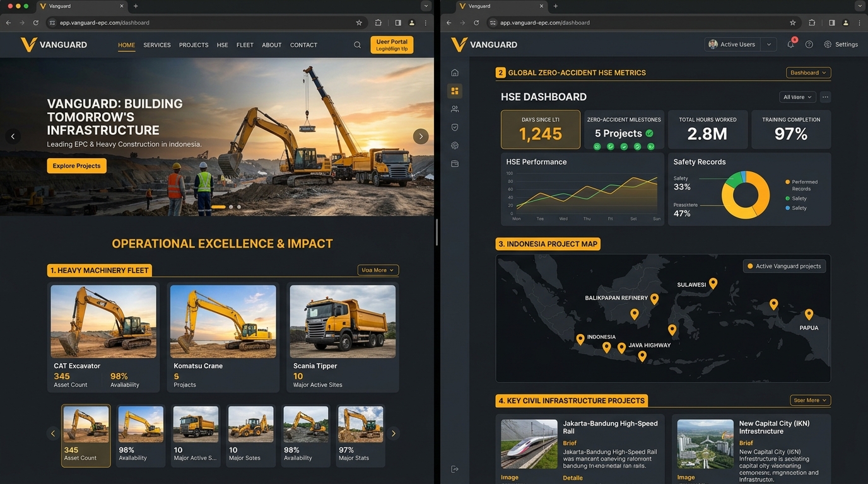
Task: Open extensions icon in HSE dashboard window
Action: (812, 23)
